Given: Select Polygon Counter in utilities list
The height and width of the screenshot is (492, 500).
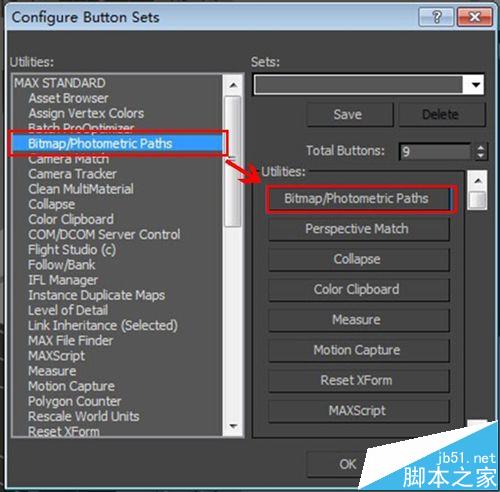Looking at the screenshot, I should coord(75,401).
